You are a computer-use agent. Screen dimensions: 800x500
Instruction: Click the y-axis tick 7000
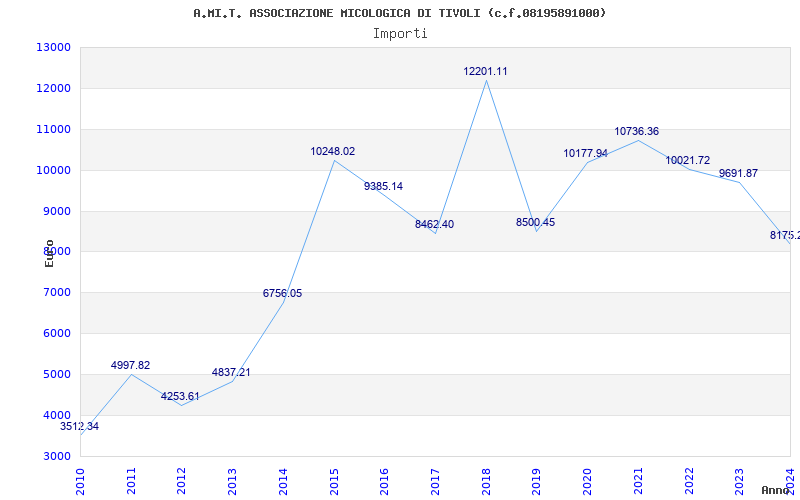(56, 292)
